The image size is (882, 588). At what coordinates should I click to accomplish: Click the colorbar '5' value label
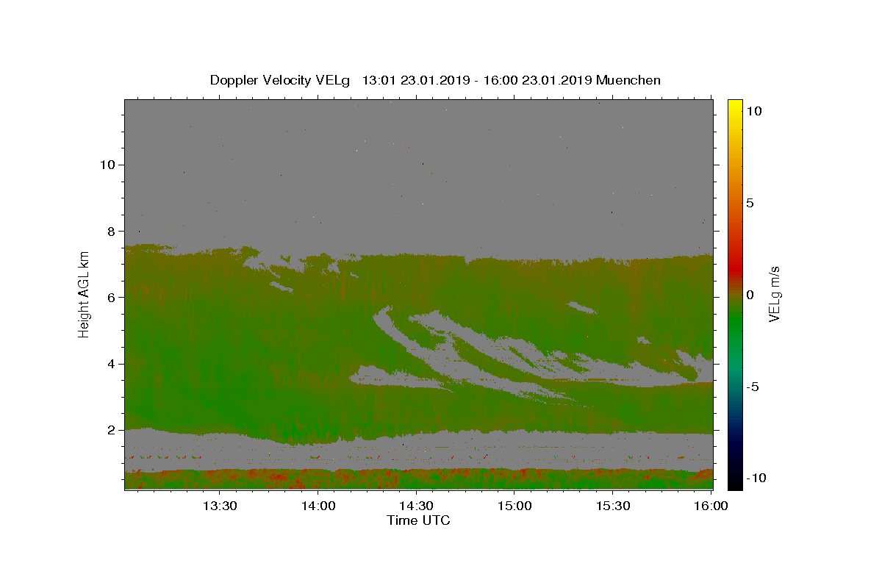(750, 203)
